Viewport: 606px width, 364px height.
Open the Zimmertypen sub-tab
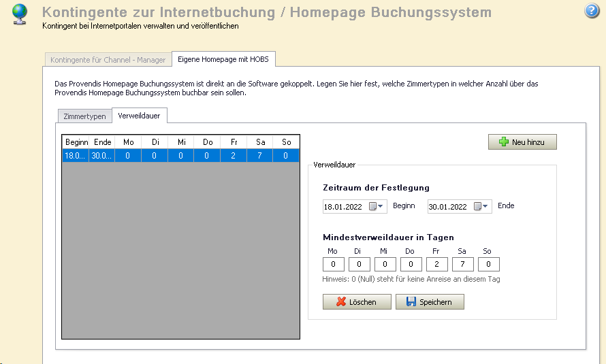click(84, 116)
